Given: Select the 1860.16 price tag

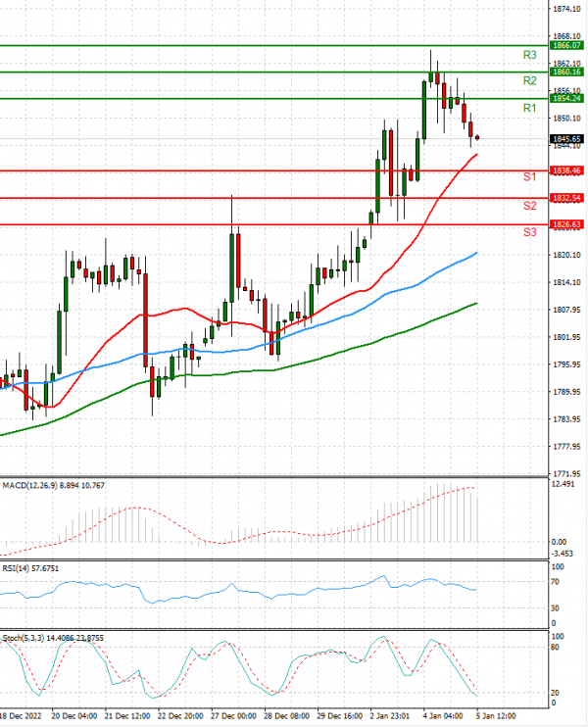Looking at the screenshot, I should [566, 72].
